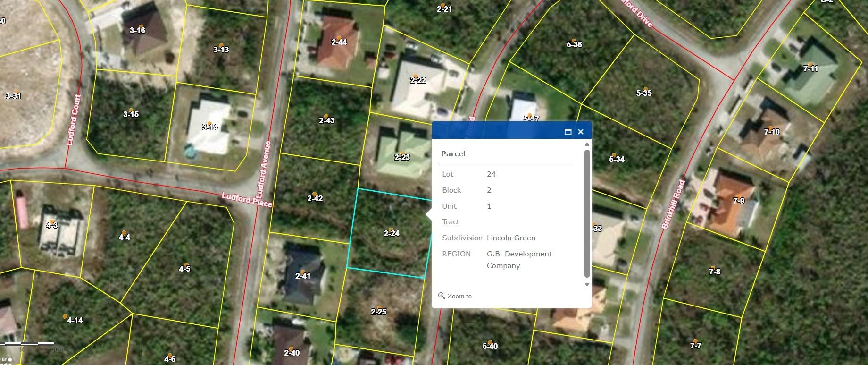
Task: Close the Parcel info popup
Action: tap(581, 132)
